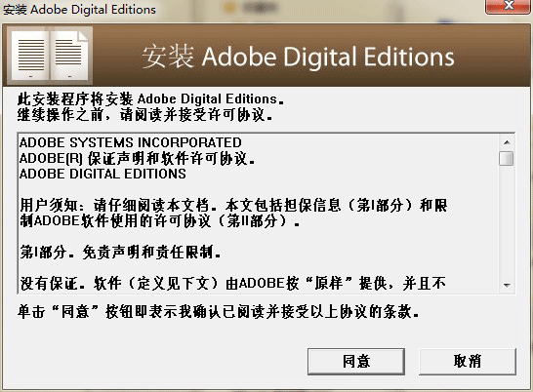Close the Adobe Digital Editions installer window
This screenshot has height=392, width=533.
pyautogui.click(x=509, y=7)
